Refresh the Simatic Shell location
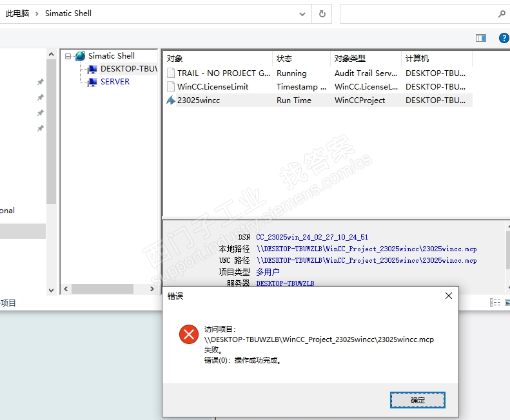The width and height of the screenshot is (510, 420). pos(322,14)
